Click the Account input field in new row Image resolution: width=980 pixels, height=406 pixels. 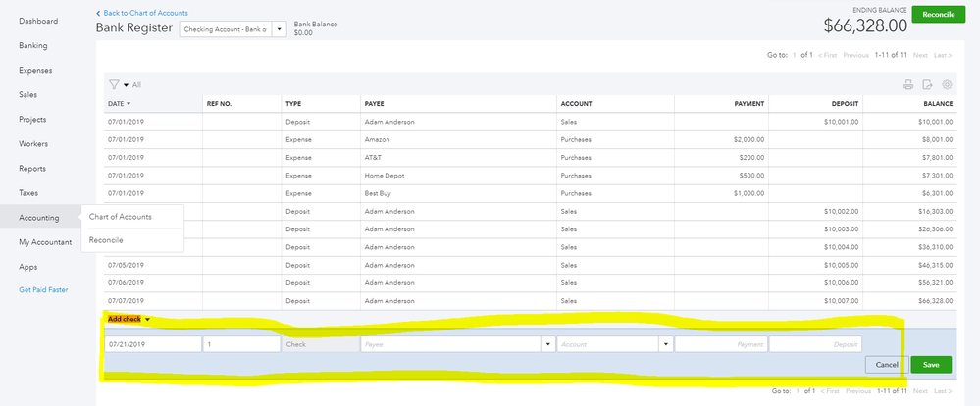tap(608, 344)
